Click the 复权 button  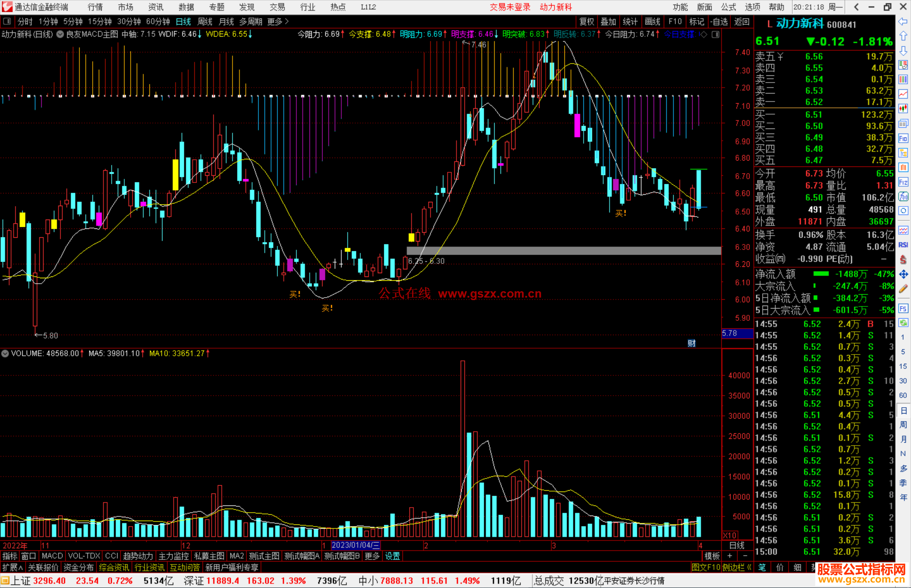coord(587,21)
